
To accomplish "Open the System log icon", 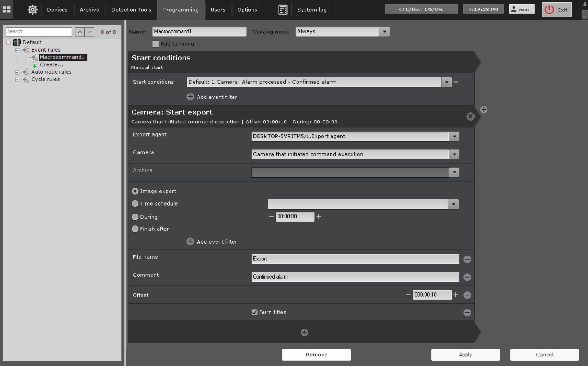I will [x=282, y=10].
